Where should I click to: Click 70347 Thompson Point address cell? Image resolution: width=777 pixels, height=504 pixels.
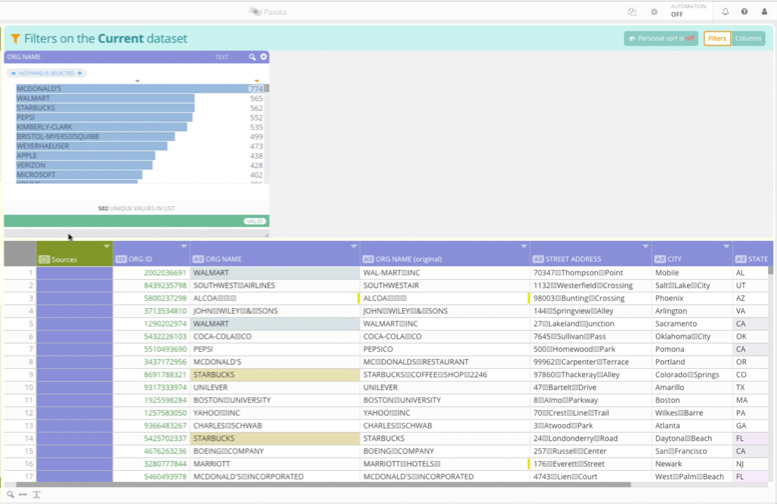pos(591,273)
